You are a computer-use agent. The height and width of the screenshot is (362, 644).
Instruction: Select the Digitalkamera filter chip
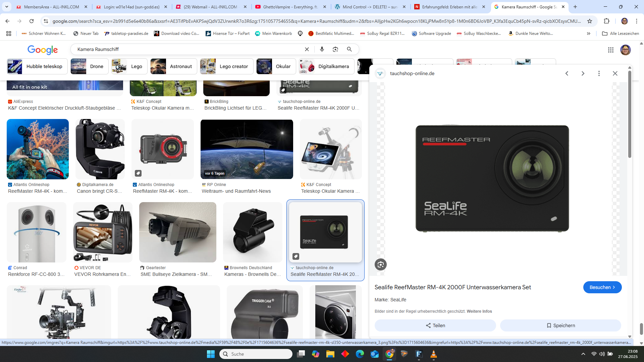click(326, 66)
